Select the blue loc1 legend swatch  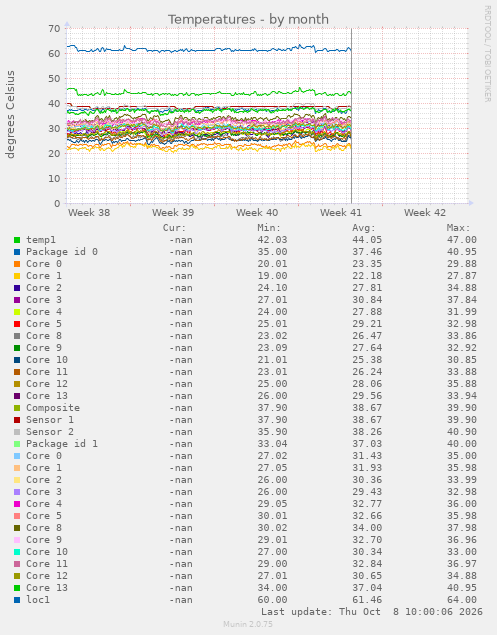tap(17, 600)
